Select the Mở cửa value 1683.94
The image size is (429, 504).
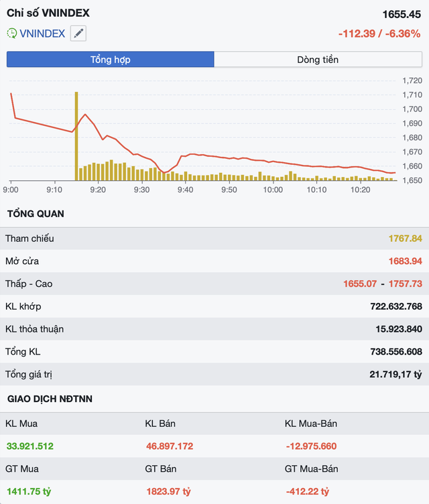click(405, 261)
